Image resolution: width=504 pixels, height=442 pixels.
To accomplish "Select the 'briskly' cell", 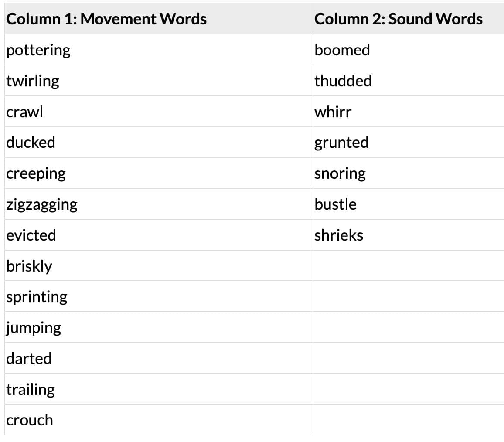I will tap(29, 266).
